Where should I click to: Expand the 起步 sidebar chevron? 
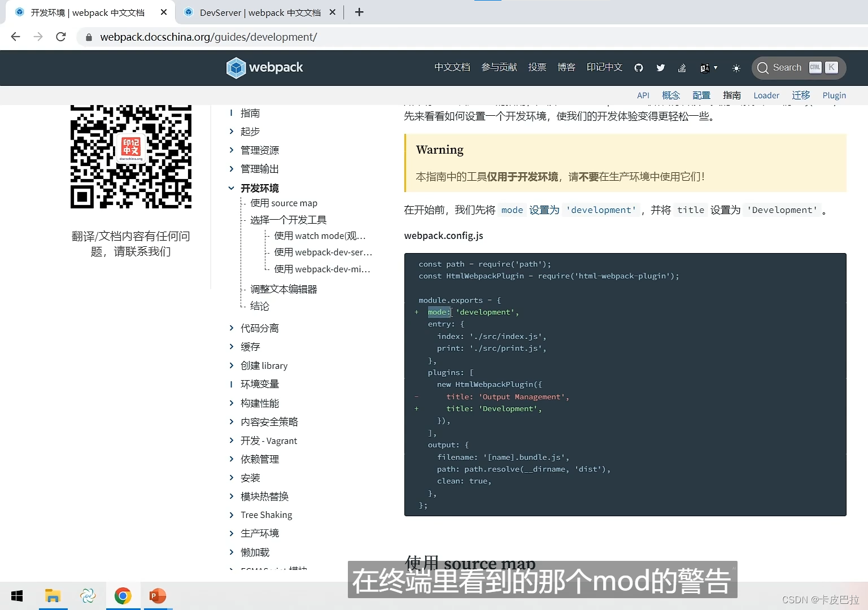[x=231, y=132]
